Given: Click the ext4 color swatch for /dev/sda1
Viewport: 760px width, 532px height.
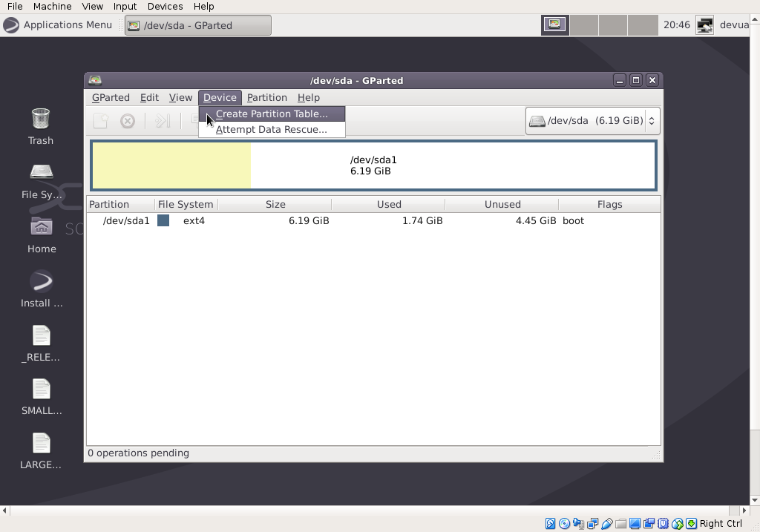Looking at the screenshot, I should [x=163, y=220].
